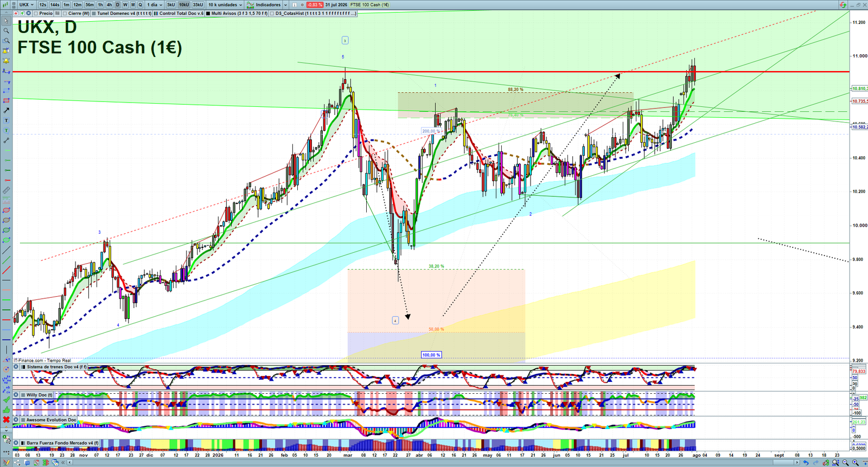The image size is (868, 467).
Task: Select the magnifier zoom tool
Action: pos(7,30)
